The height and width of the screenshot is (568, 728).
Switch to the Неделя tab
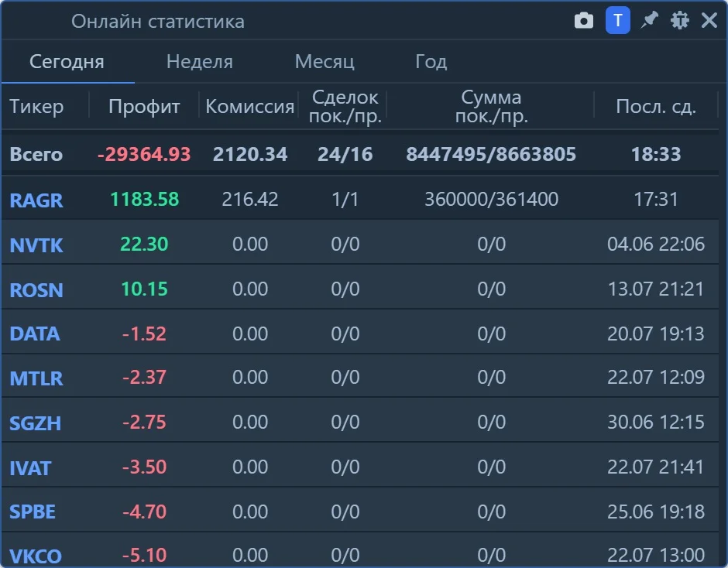point(200,61)
